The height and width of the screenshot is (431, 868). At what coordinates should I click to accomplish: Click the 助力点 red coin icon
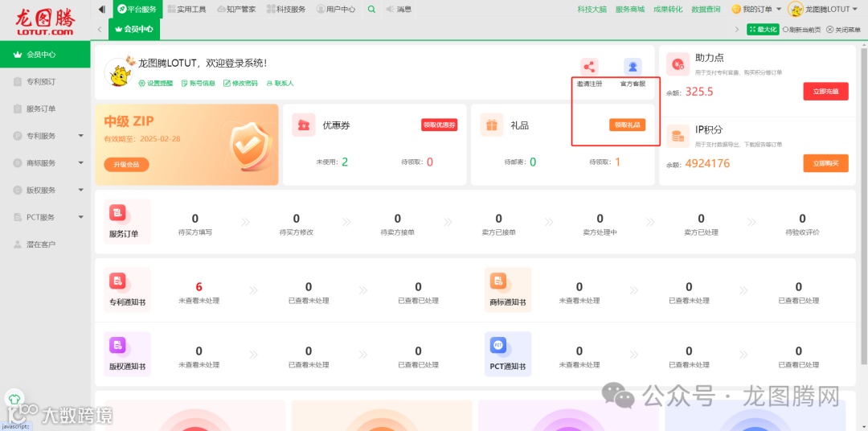(x=678, y=64)
